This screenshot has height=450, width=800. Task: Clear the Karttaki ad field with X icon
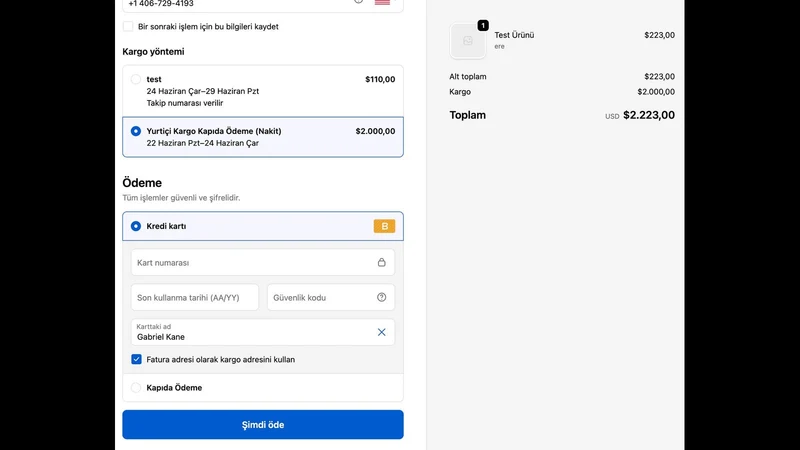pos(381,332)
